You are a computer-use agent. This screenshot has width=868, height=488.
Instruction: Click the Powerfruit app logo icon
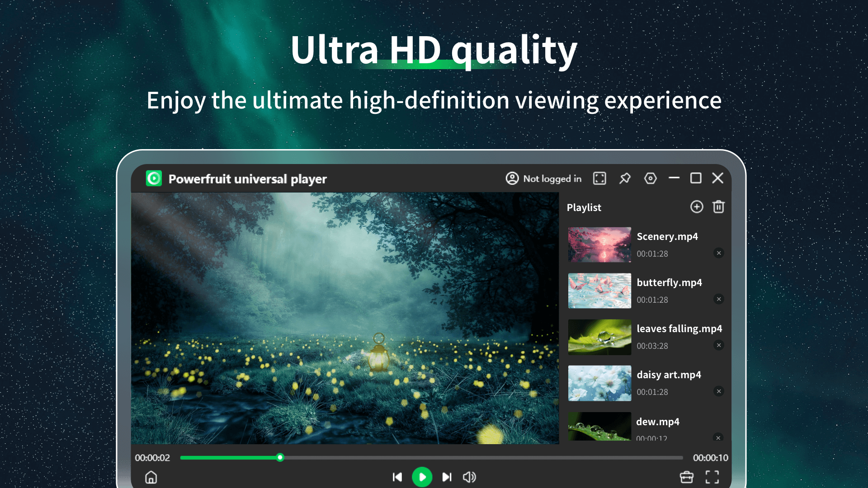pos(154,178)
